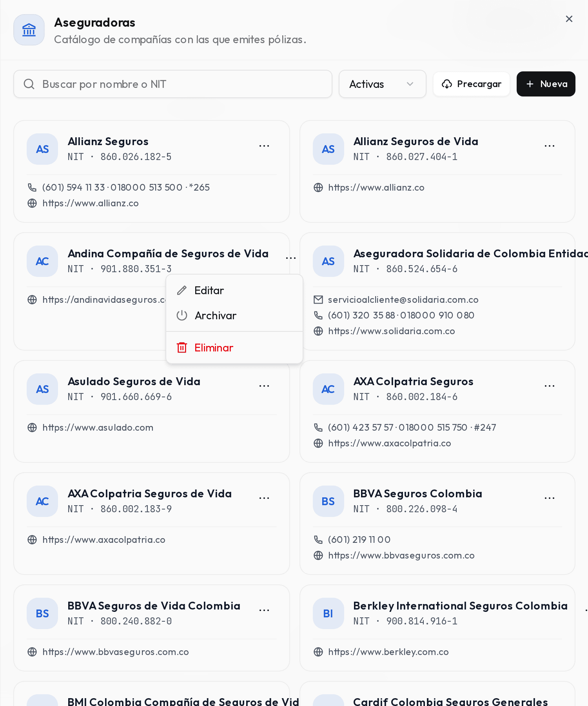Click the envelope icon beside solidaria email
The image size is (588, 706).
(x=318, y=300)
